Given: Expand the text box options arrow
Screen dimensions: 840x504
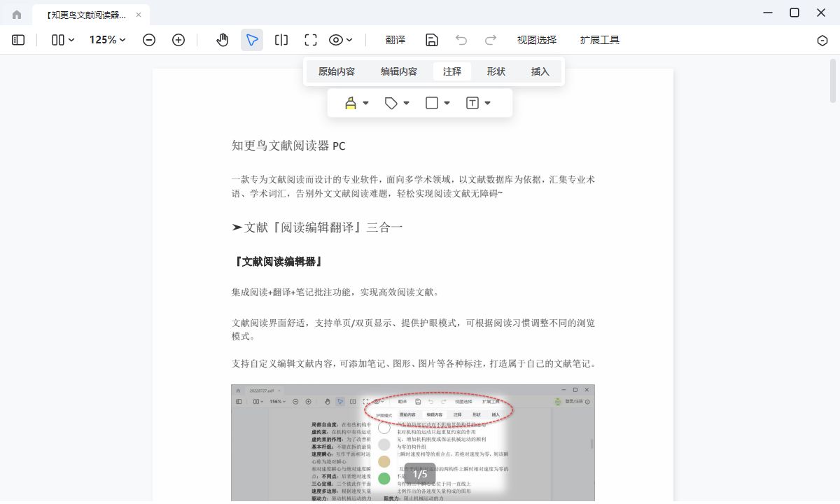Looking at the screenshot, I should (x=487, y=103).
